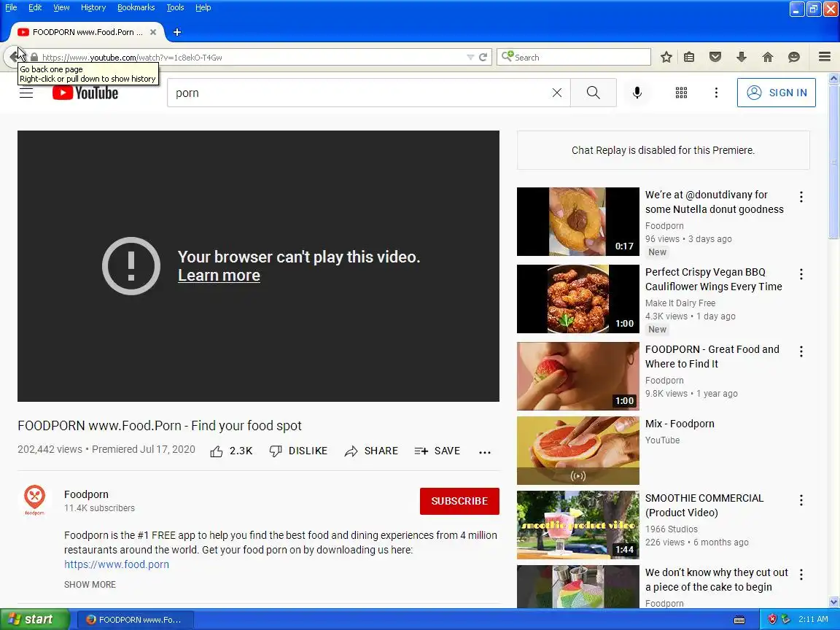The width and height of the screenshot is (840, 630).
Task: Open SMOOTHIE COMMERCIAL video title
Action: (x=704, y=505)
